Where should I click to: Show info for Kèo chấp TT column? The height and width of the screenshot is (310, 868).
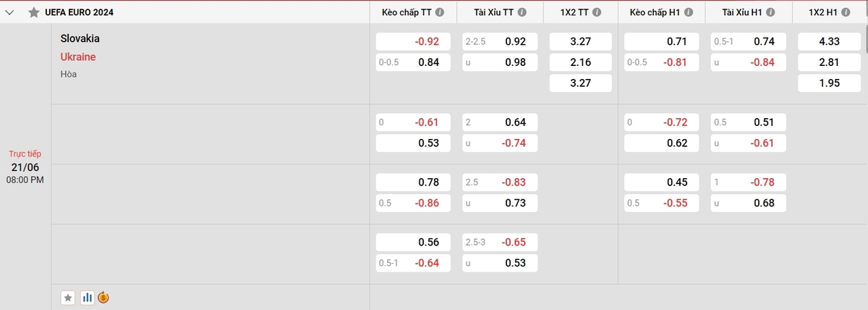(x=441, y=12)
